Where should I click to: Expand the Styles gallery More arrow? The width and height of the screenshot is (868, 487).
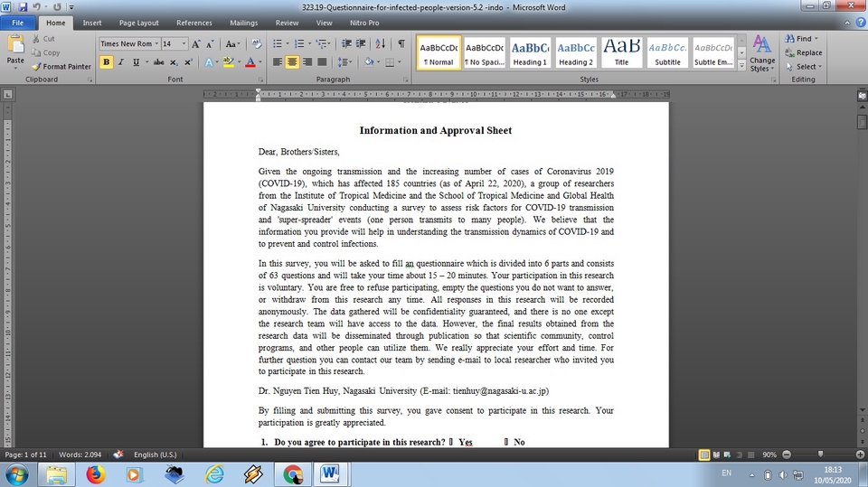741,65
